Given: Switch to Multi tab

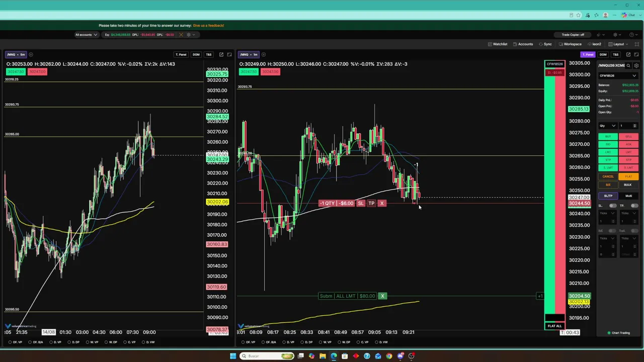Looking at the screenshot, I should point(628,196).
